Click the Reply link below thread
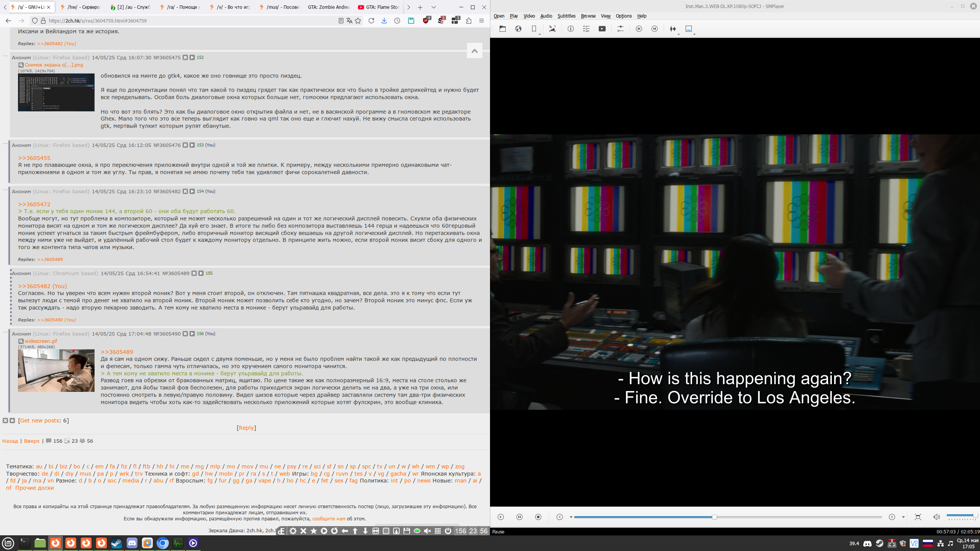 [246, 428]
